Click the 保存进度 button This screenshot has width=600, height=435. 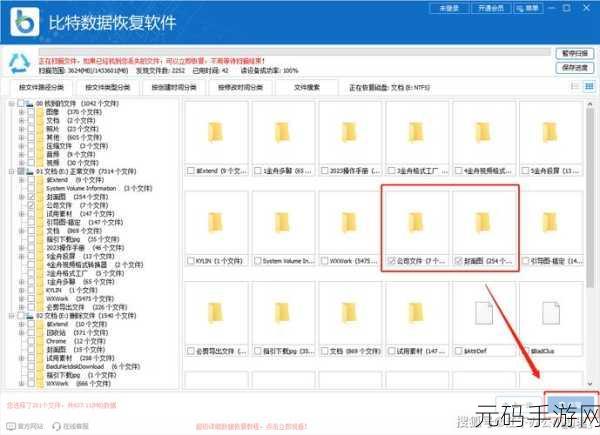(575, 68)
